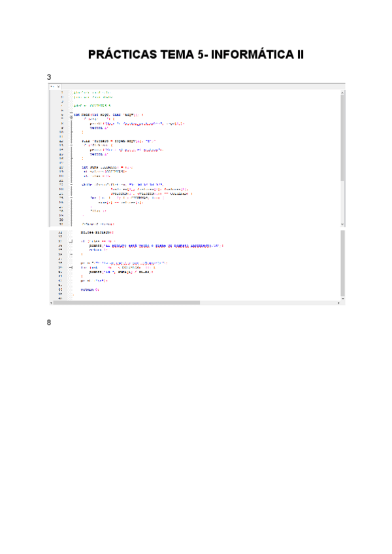Click exercise number 3 above the code
This screenshot has height=554, width=392.
pos(49,76)
